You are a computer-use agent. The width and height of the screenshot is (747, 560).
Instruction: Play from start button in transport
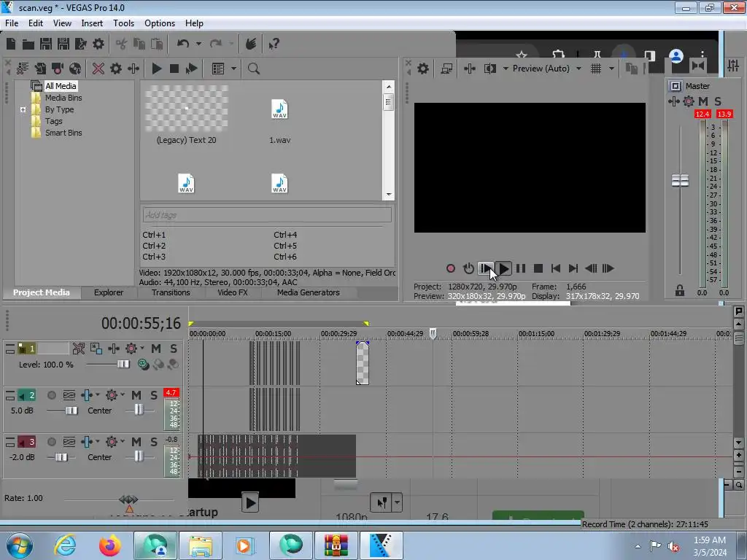click(x=485, y=268)
